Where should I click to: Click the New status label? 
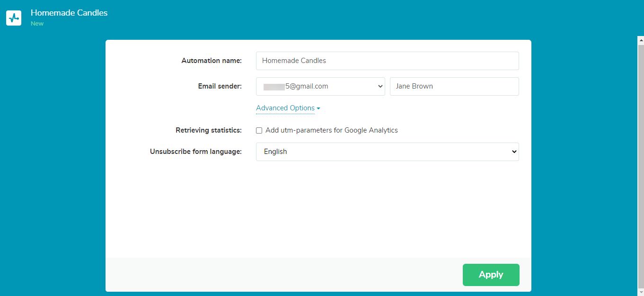coord(37,24)
